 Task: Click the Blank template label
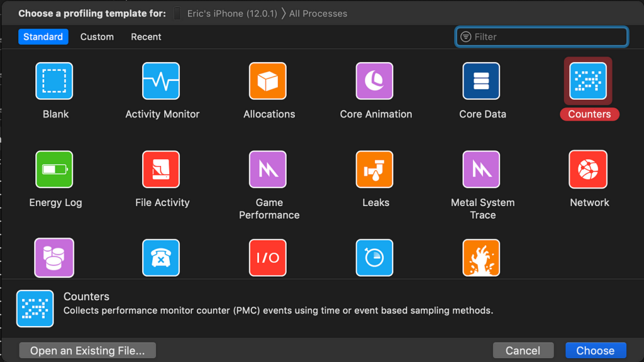coord(55,114)
